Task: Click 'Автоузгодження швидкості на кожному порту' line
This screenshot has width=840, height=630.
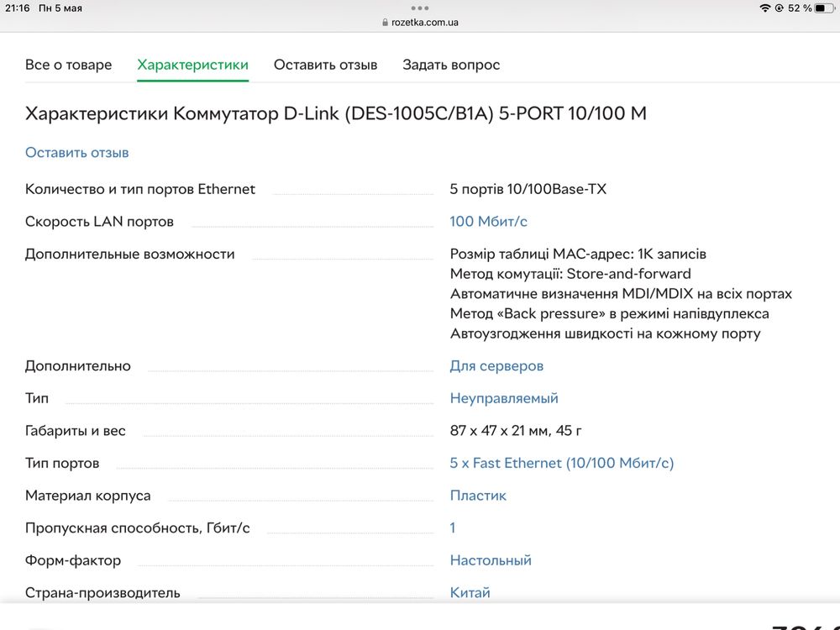Action: [x=606, y=333]
